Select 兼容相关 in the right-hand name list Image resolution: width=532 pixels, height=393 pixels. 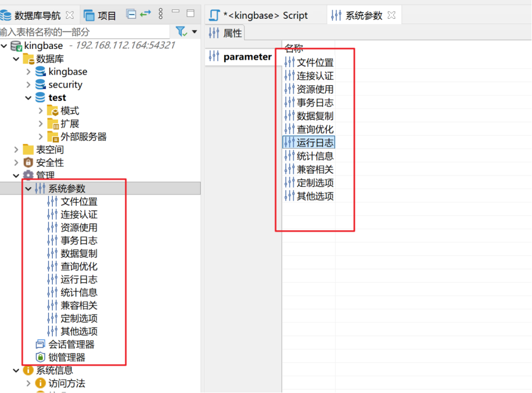315,169
